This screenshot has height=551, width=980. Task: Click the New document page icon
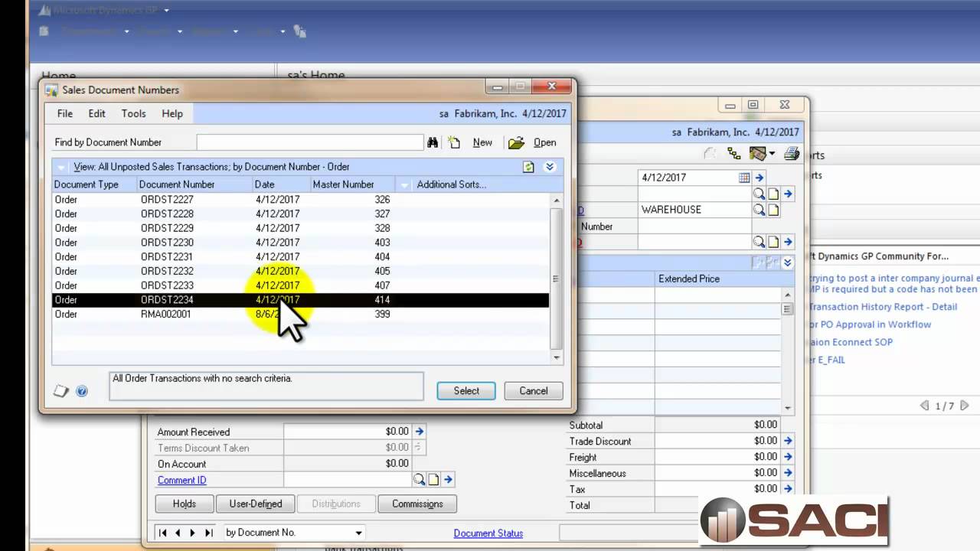(x=454, y=142)
